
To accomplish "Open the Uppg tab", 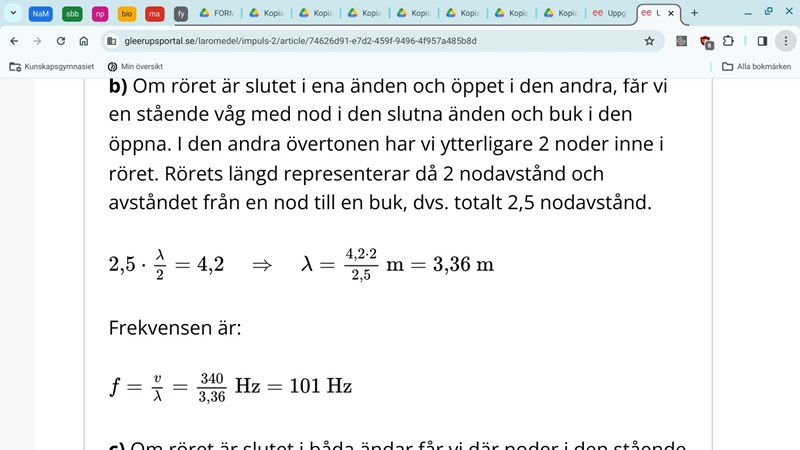I will click(610, 14).
